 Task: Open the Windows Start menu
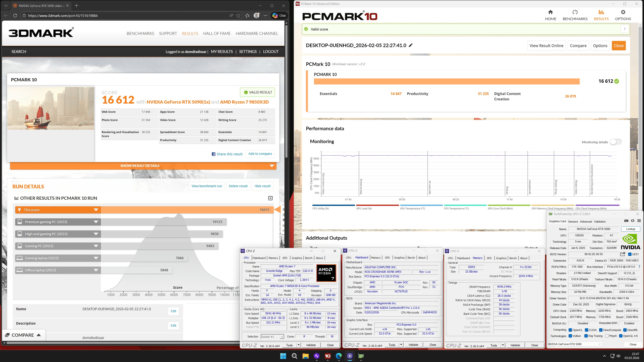click(x=283, y=356)
